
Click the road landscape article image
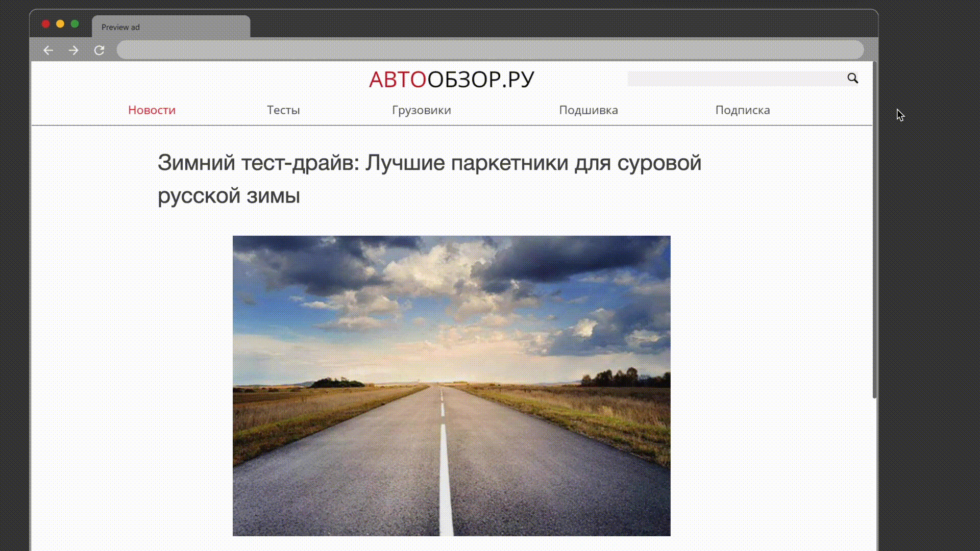451,386
